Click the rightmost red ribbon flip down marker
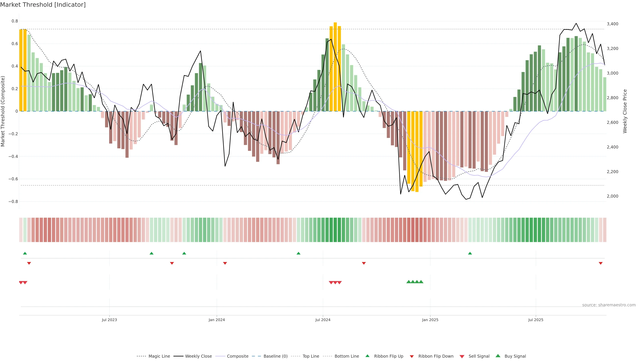This screenshot has width=644, height=362. coord(601,263)
